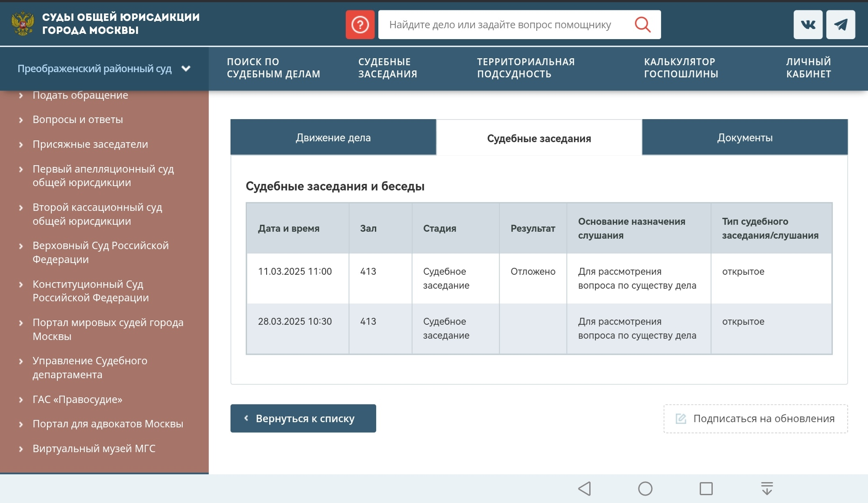Click открытое in the 11.03.2025 row
868x503 pixels.
pos(743,271)
